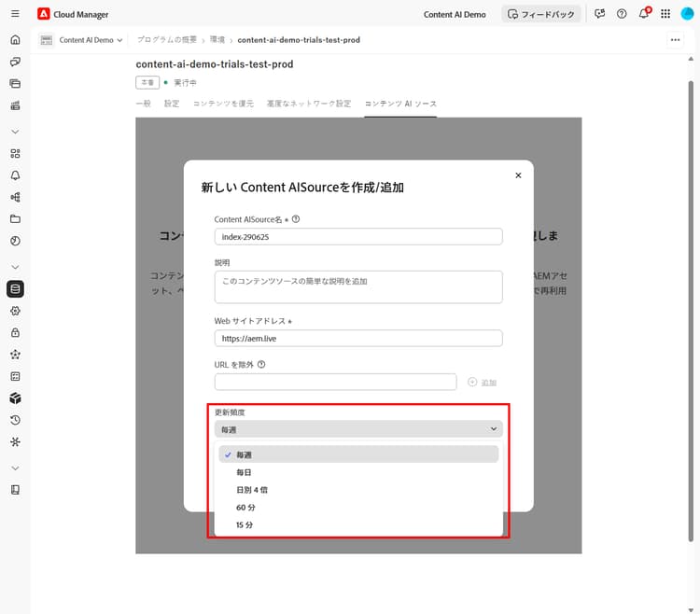The width and height of the screenshot is (700, 614).
Task: Open the user profile avatar
Action: [x=687, y=14]
